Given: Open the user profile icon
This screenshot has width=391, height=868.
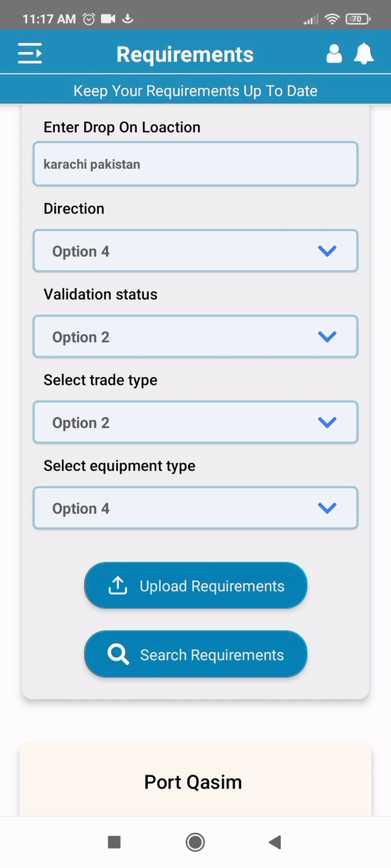Looking at the screenshot, I should pyautogui.click(x=334, y=53).
